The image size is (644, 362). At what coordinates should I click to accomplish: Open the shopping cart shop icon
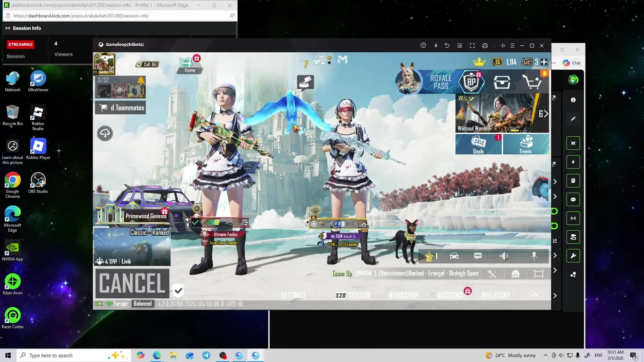tap(533, 81)
